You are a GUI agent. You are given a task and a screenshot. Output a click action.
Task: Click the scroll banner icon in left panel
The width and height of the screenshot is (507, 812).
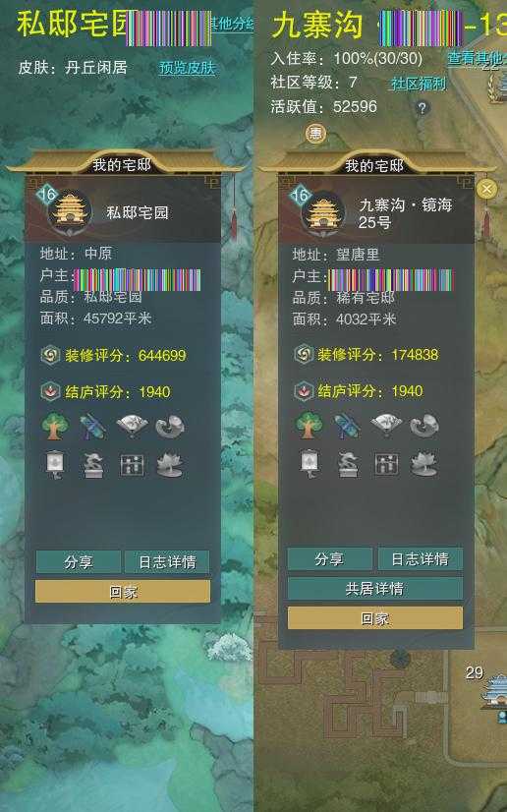(x=55, y=464)
